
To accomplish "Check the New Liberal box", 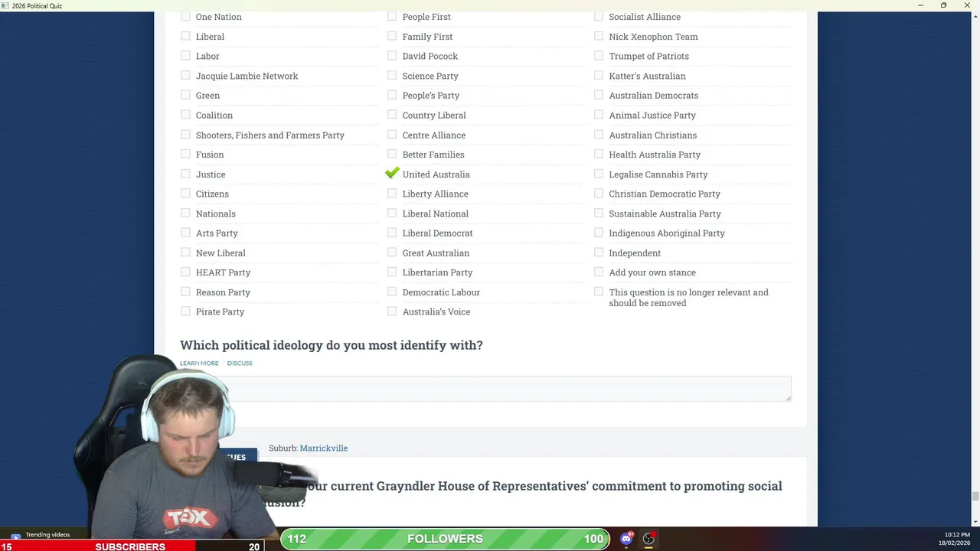I will [185, 253].
